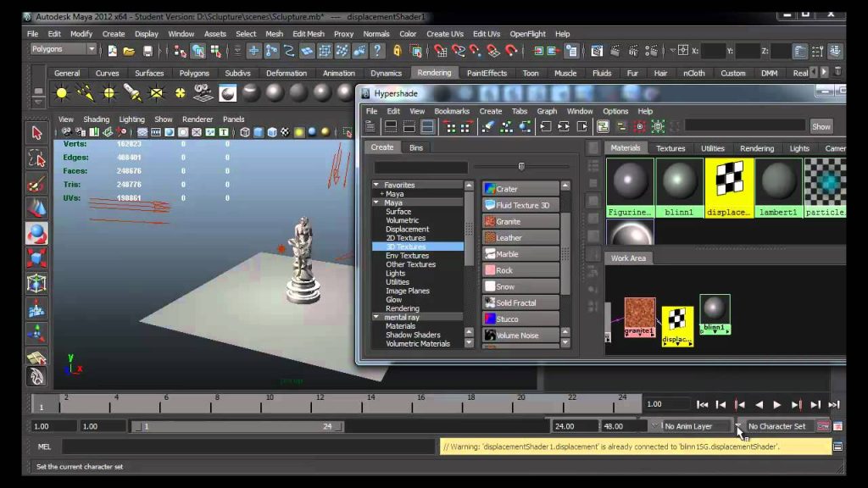Click the Save scene icon
This screenshot has width=868, height=488.
tap(147, 52)
